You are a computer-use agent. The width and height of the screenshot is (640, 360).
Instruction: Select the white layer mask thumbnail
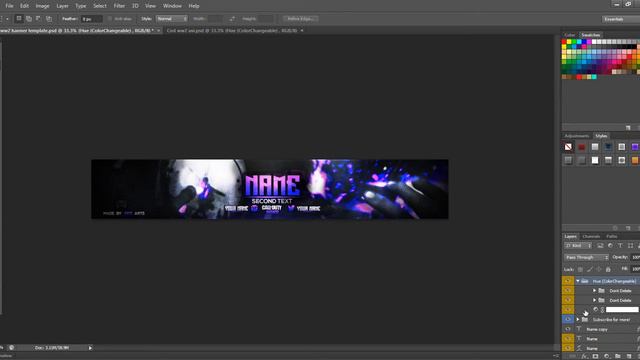622,310
